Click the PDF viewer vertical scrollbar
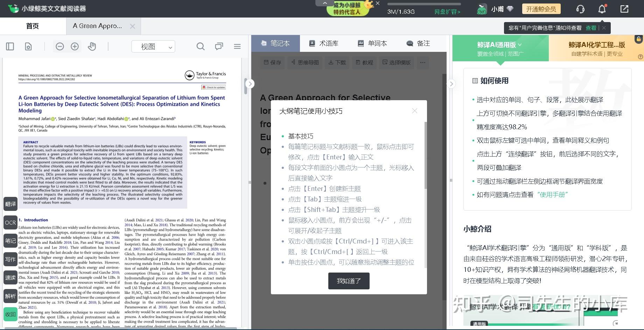 pos(246,86)
